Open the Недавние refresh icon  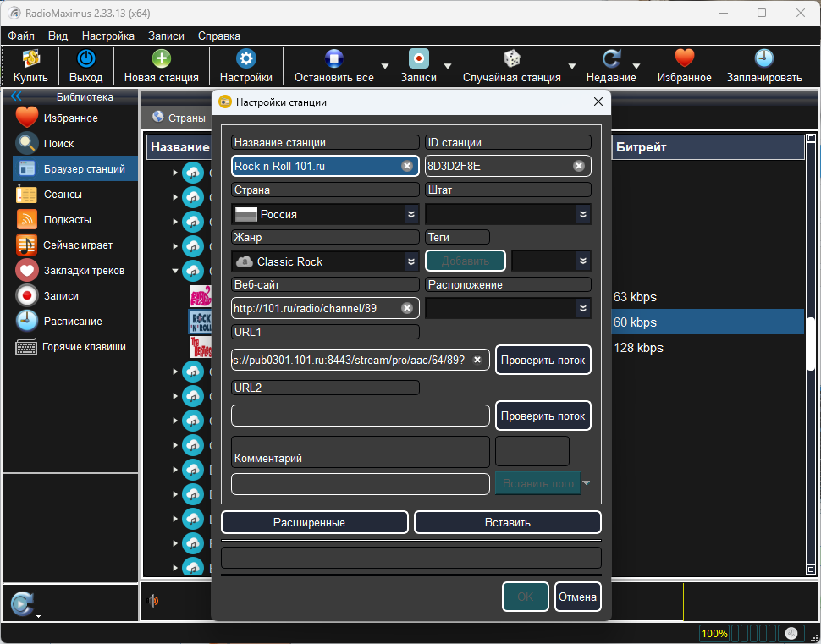point(611,58)
